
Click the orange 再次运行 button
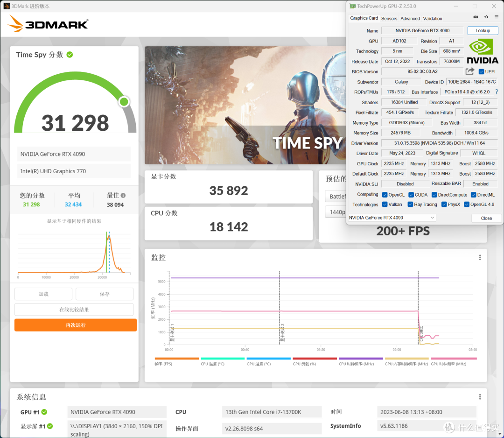pyautogui.click(x=76, y=325)
